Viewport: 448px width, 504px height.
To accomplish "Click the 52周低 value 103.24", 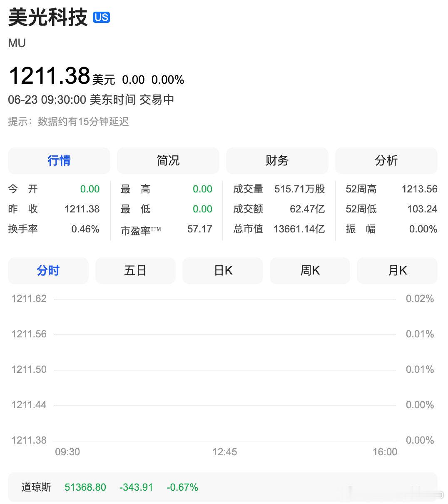I will (x=422, y=209).
